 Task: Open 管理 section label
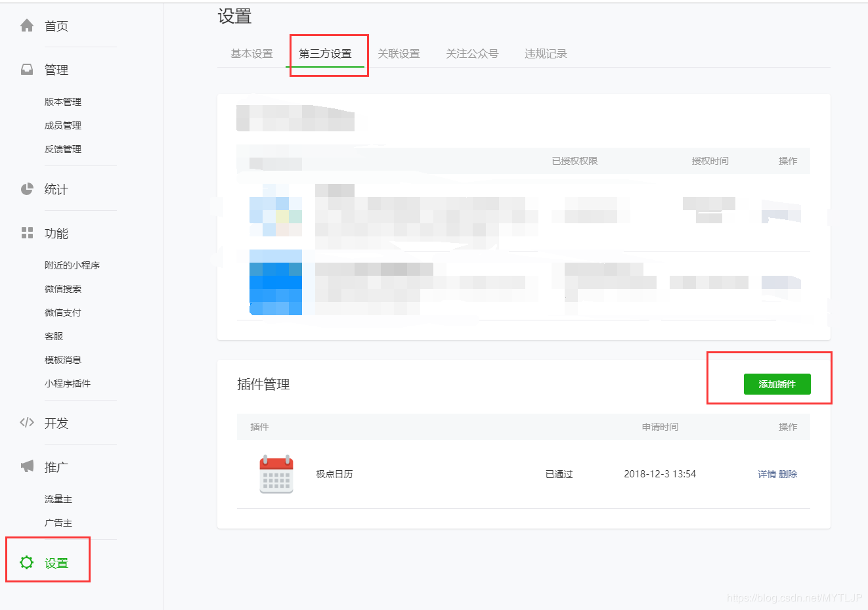(56, 70)
